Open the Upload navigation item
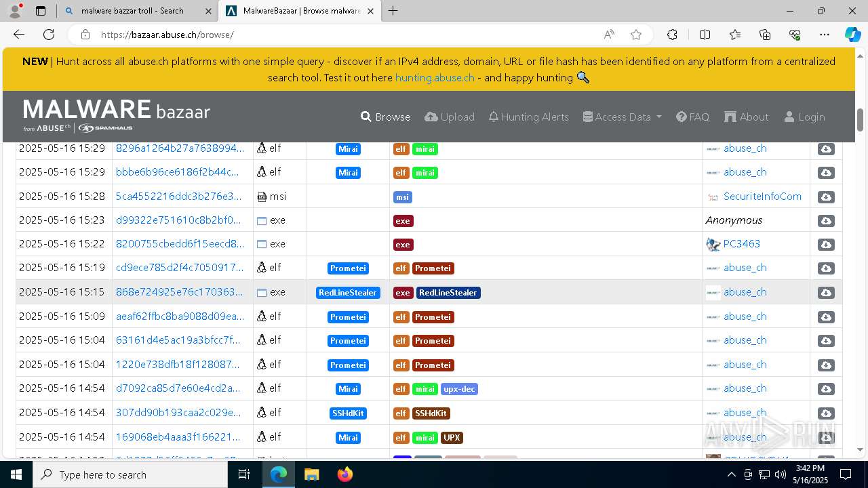Viewport: 868px width, 488px height. pos(450,117)
